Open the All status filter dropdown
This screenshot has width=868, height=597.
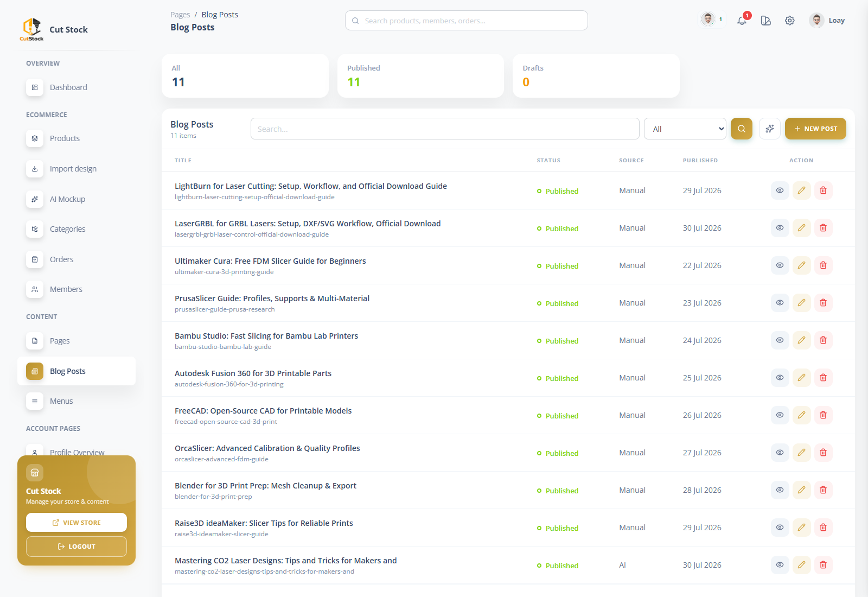[685, 129]
